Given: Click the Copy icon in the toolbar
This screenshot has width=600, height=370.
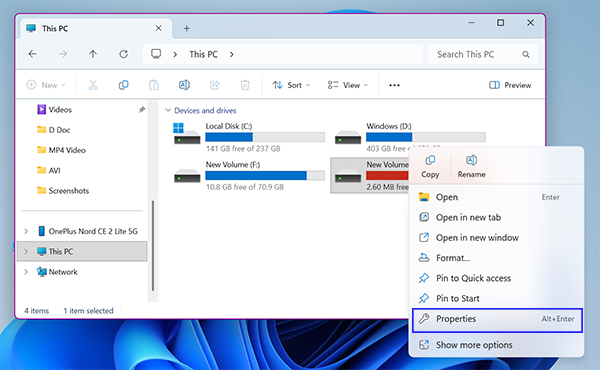Looking at the screenshot, I should coord(123,85).
